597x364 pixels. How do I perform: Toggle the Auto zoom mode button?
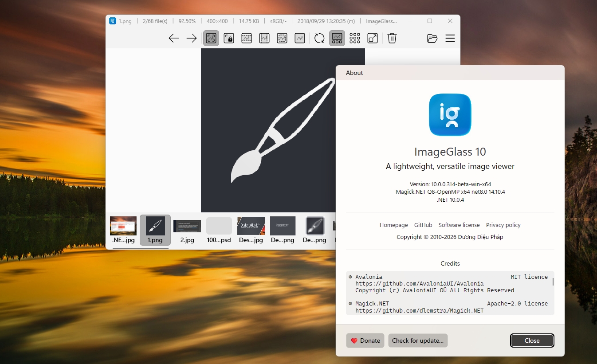pyautogui.click(x=211, y=39)
